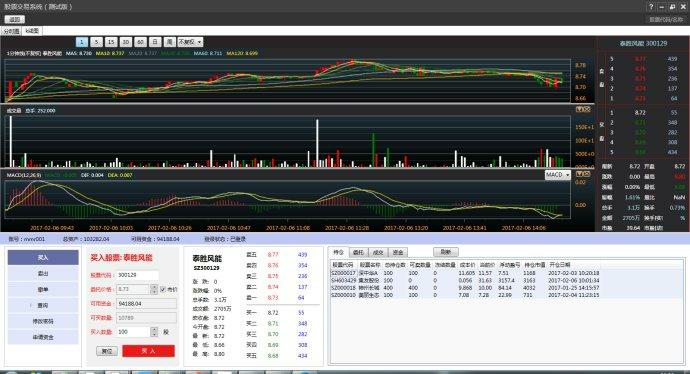Open the 不复权 adjustment dropdown
This screenshot has width=690, height=374.
tap(190, 42)
